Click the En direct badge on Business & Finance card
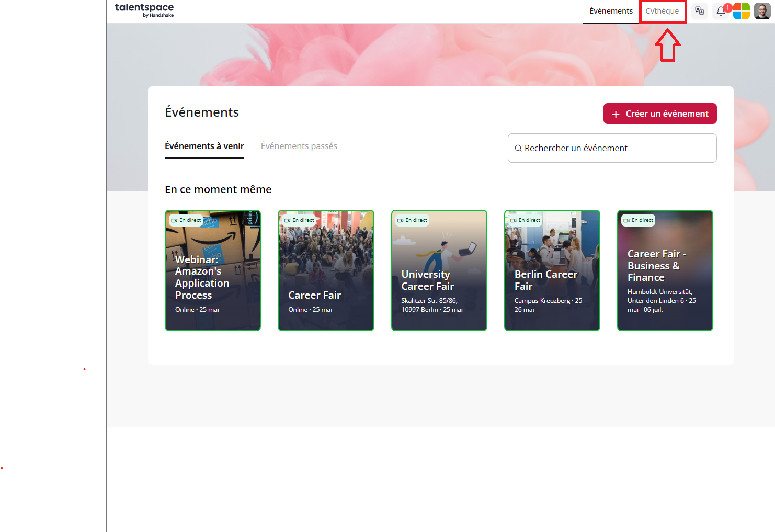775x532 pixels. point(638,220)
